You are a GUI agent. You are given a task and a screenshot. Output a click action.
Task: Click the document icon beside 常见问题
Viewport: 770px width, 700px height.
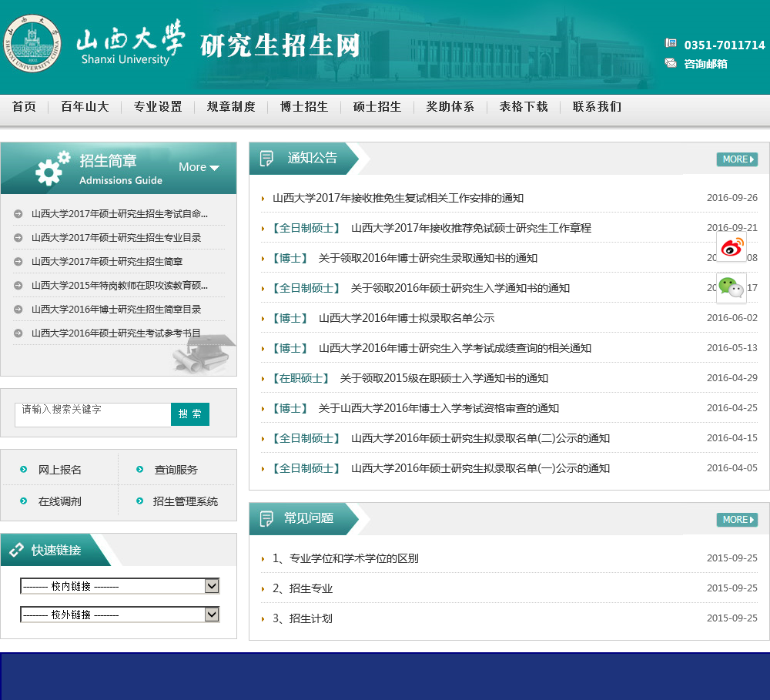tap(267, 518)
